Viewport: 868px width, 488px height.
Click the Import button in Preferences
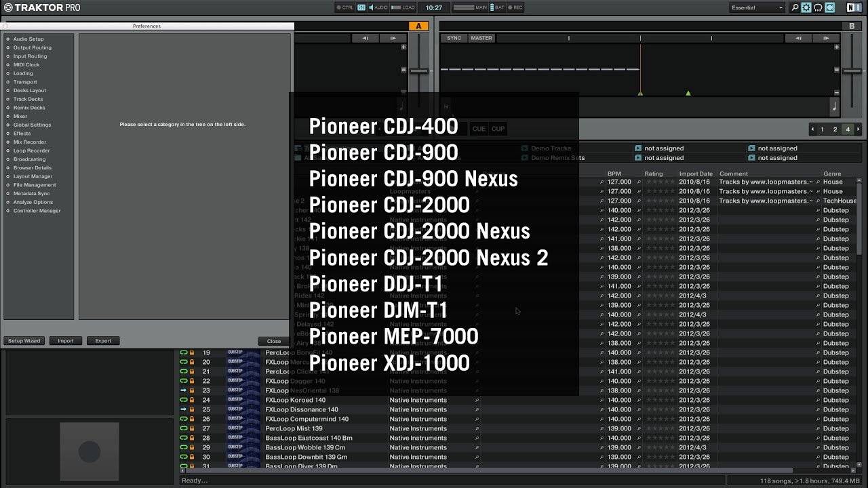(66, 341)
